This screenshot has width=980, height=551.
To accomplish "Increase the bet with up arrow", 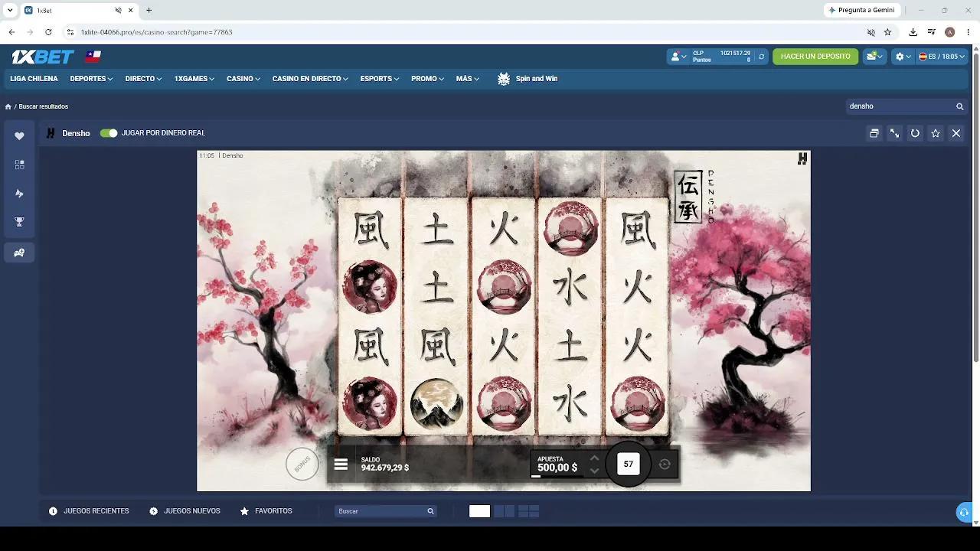I will pos(594,458).
